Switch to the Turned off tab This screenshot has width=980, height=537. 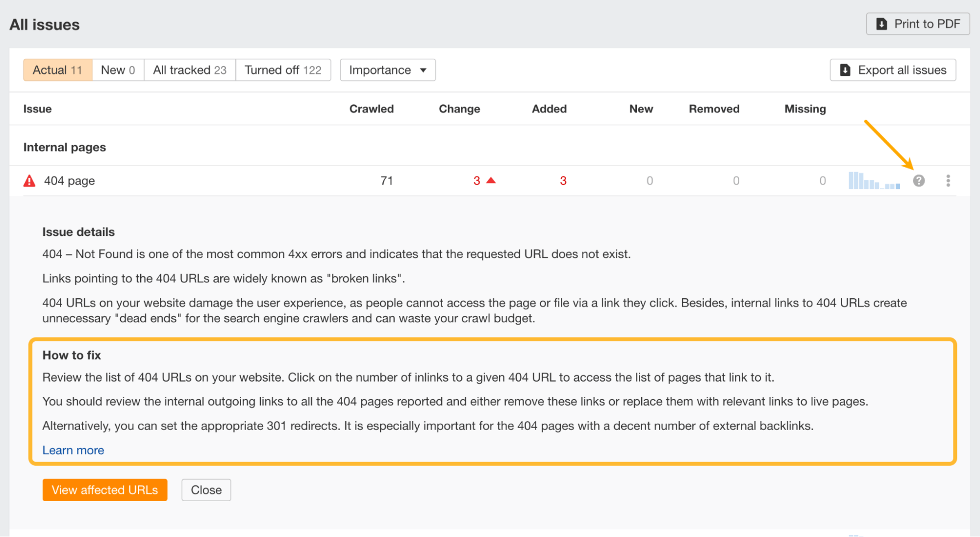point(283,70)
